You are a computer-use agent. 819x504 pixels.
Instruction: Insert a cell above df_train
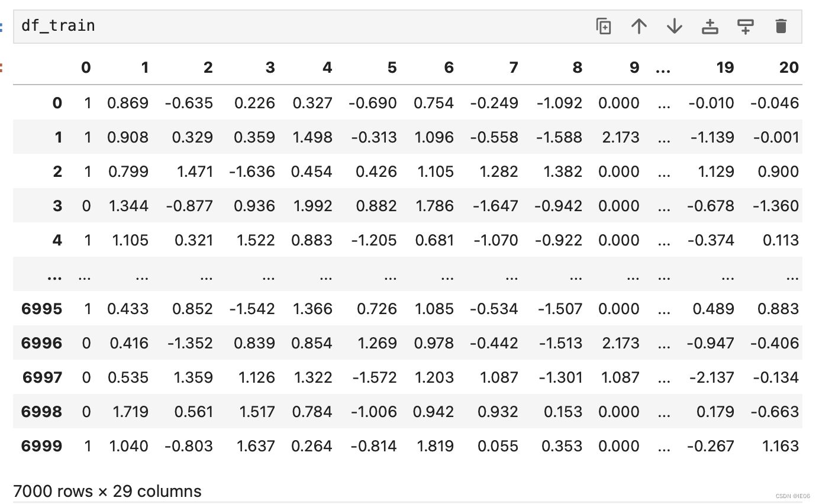pos(710,26)
